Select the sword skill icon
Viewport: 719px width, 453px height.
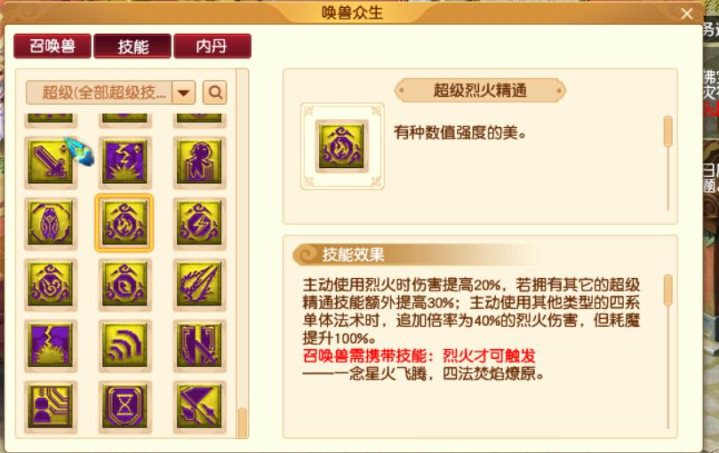pyautogui.click(x=50, y=162)
